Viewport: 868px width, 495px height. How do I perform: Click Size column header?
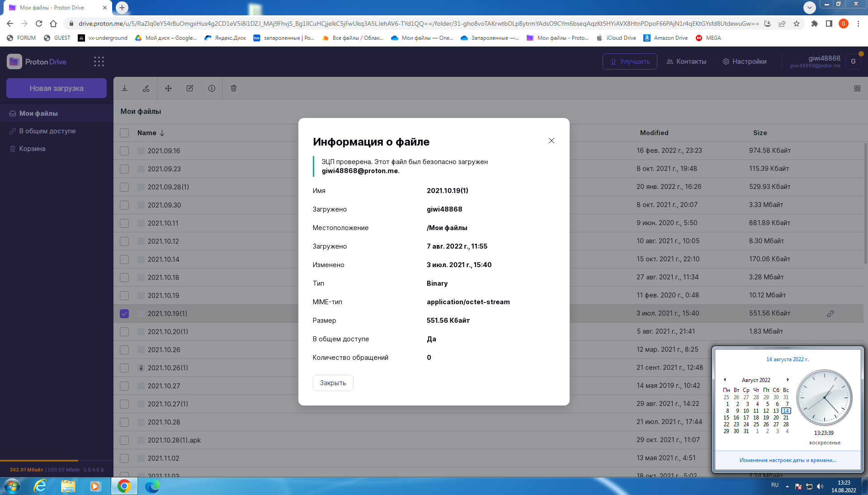pos(760,133)
